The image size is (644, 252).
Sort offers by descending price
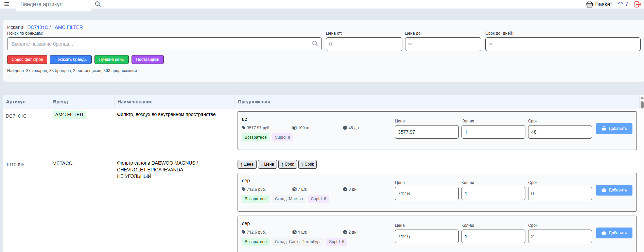(267, 164)
